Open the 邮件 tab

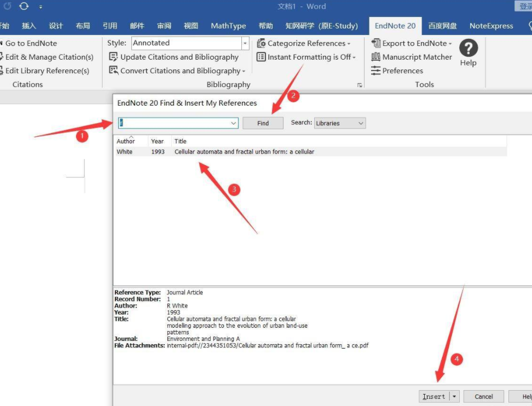137,26
